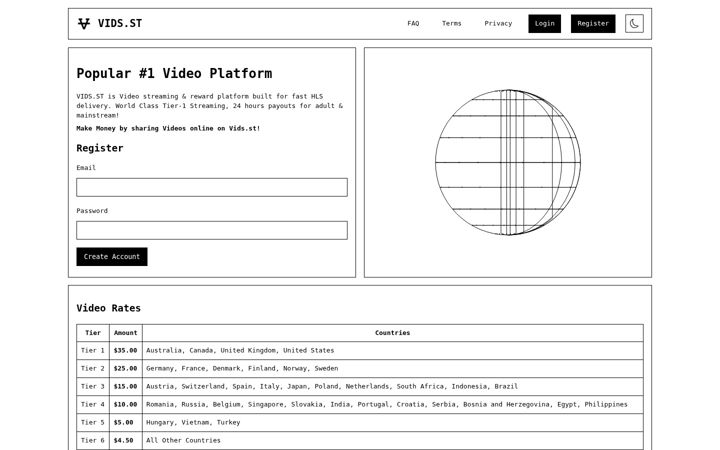Click the 'VIDS.ST is Video streaming' description
Viewport: 720px width, 450px height.
[x=210, y=106]
